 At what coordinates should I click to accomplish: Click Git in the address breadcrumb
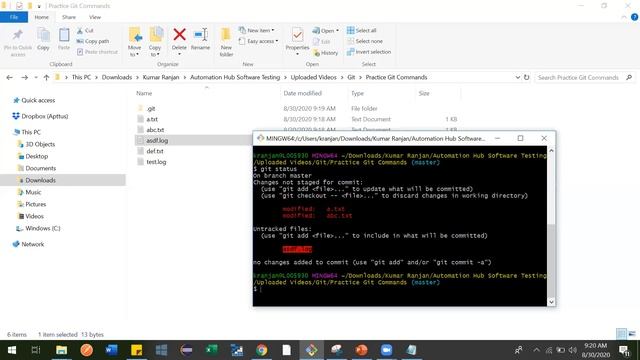pos(351,77)
